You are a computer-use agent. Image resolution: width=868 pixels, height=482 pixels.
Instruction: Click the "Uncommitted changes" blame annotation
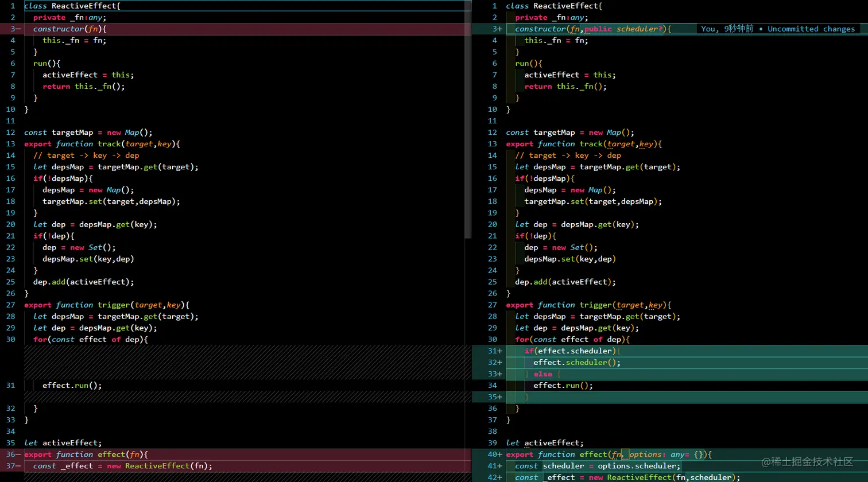click(811, 29)
